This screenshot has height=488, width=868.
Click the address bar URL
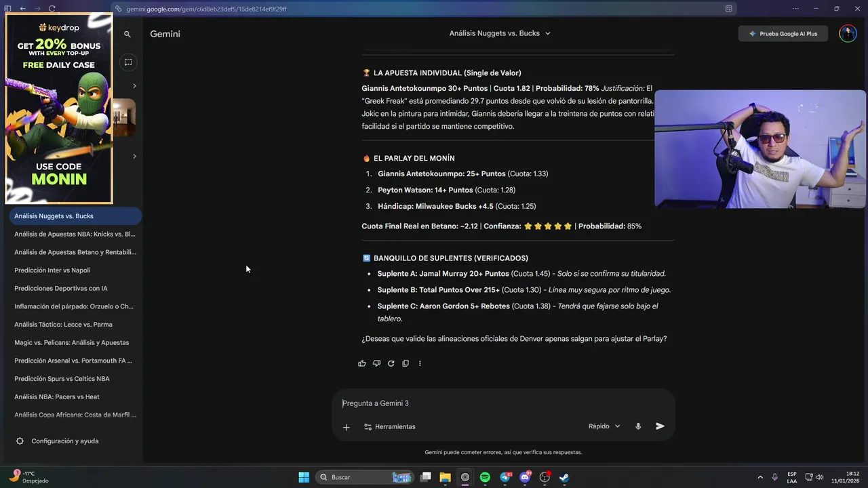(206, 9)
